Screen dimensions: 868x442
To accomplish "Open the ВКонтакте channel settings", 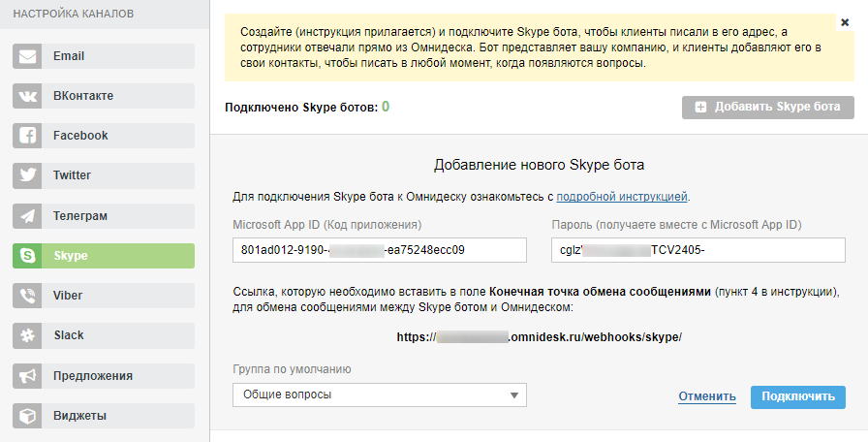I will point(104,96).
